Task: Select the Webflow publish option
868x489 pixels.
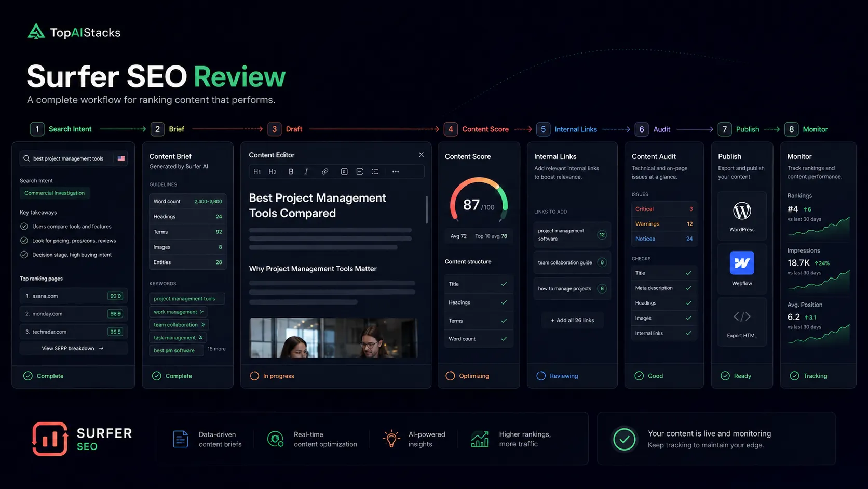Action: point(742,268)
